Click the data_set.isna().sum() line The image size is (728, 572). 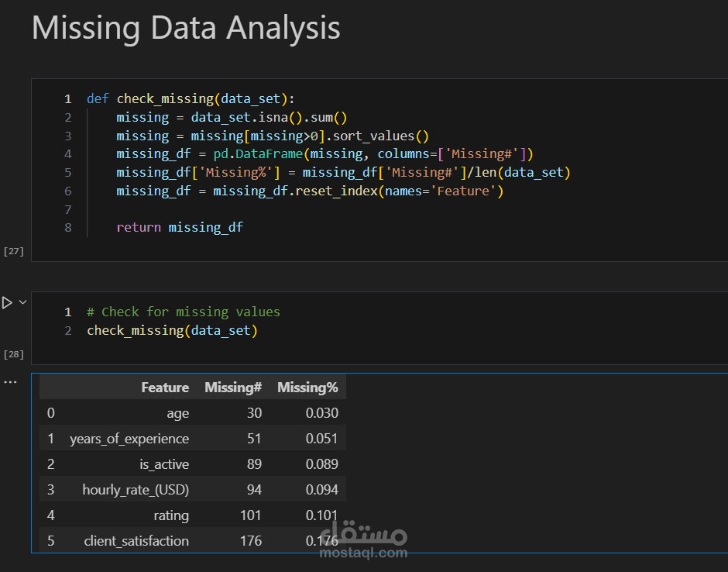[x=232, y=118]
